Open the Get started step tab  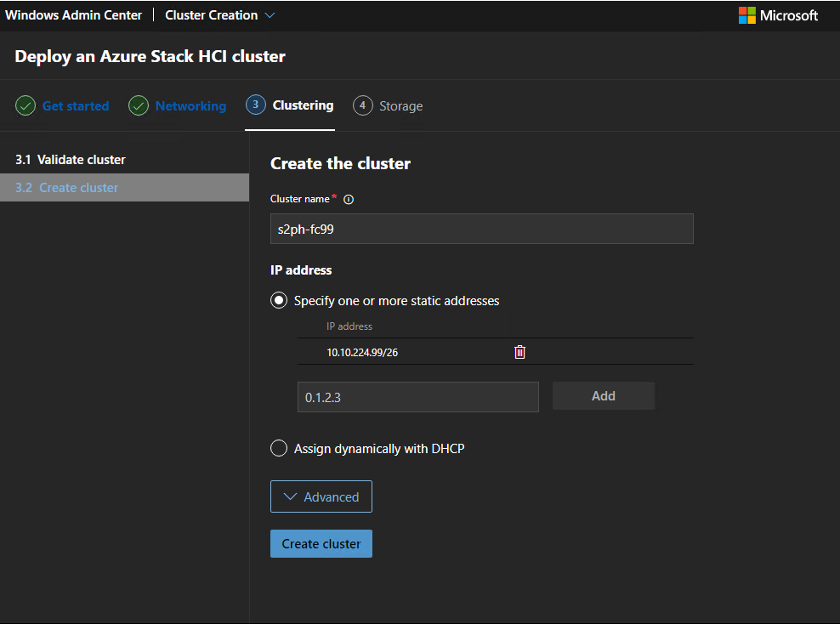[x=76, y=106]
